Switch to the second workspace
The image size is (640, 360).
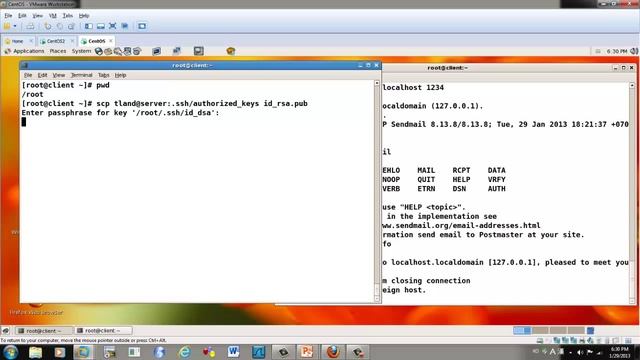[540, 330]
